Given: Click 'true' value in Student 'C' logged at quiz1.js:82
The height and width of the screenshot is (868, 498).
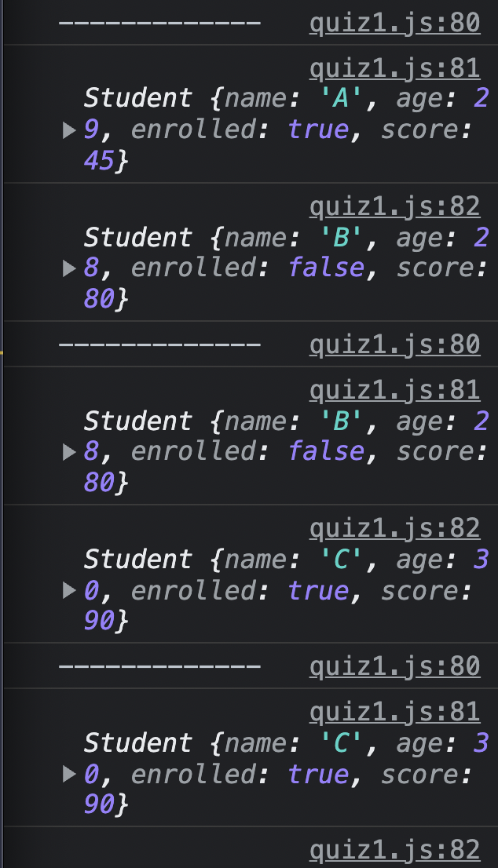Looking at the screenshot, I should (x=318, y=591).
